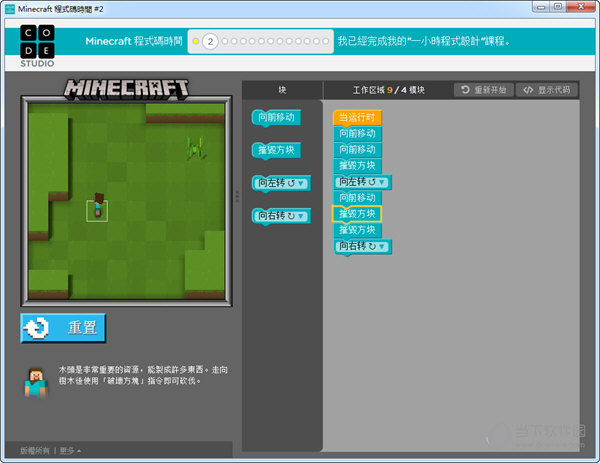Click the Code Studio logo

pos(37,46)
